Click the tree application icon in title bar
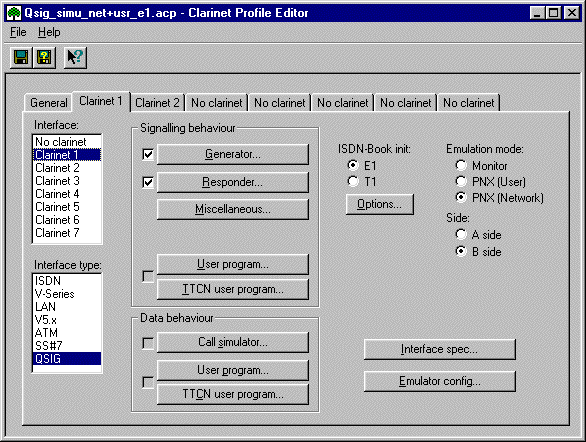 pos(14,13)
